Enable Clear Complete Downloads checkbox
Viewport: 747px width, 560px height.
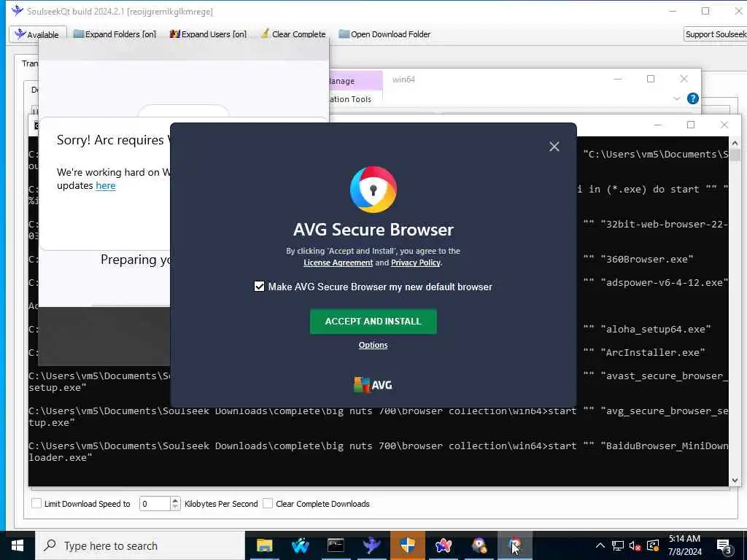[x=268, y=503]
